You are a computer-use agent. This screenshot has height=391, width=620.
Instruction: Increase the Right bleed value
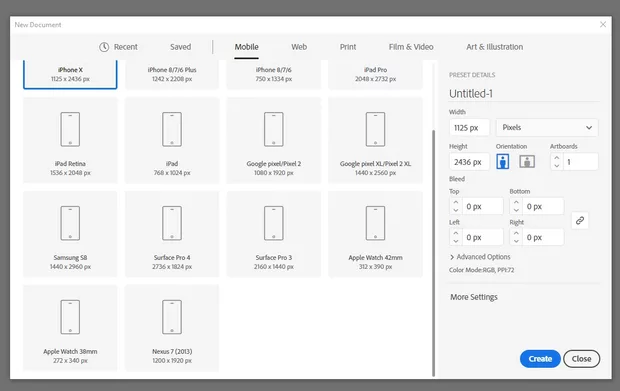click(516, 233)
